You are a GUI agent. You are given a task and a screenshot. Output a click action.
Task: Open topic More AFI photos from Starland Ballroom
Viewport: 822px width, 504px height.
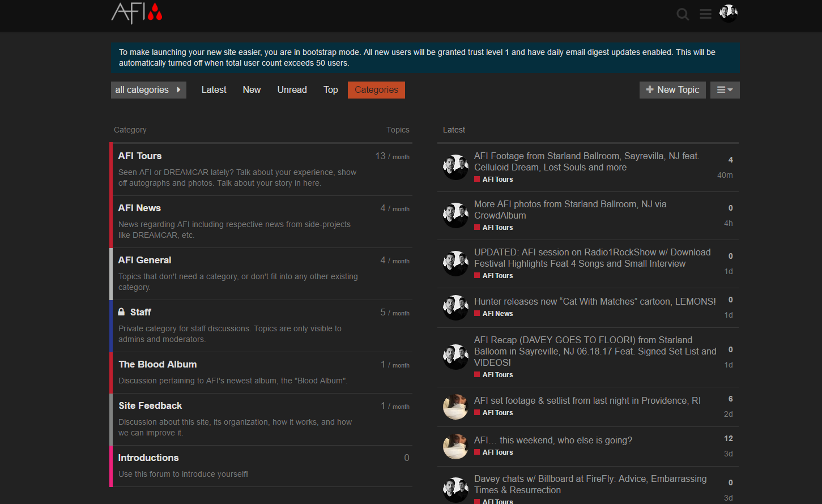click(x=570, y=210)
